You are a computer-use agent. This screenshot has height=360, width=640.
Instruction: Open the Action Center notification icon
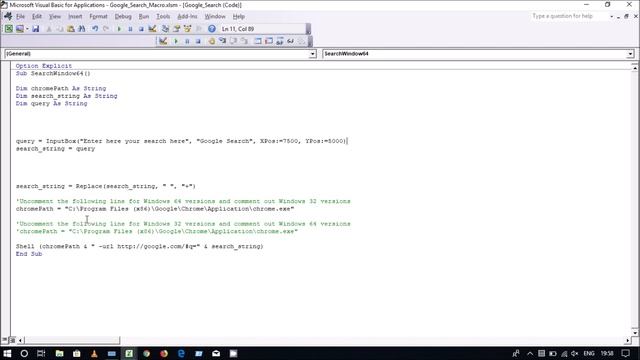(626, 353)
